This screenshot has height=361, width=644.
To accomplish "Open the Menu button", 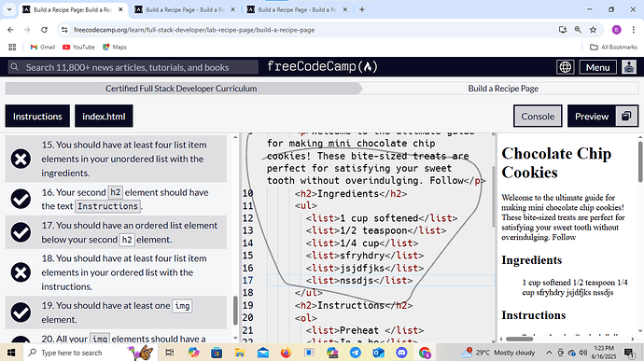I will pos(597,67).
